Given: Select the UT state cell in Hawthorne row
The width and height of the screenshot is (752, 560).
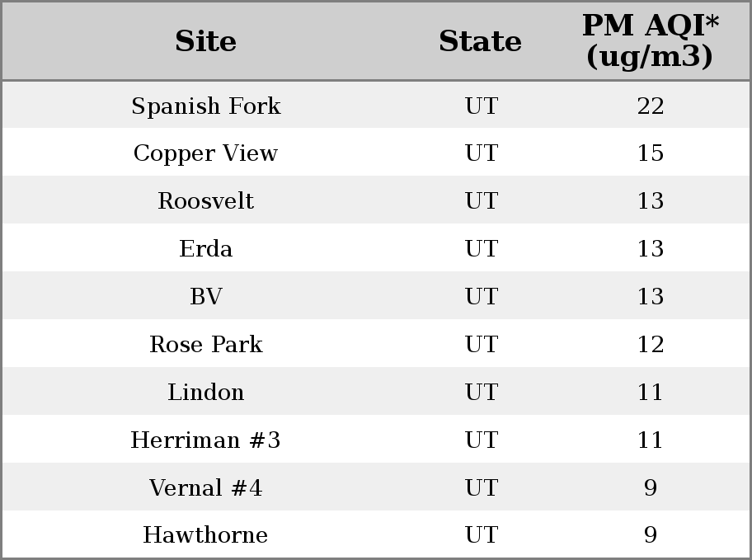Looking at the screenshot, I should (482, 534).
